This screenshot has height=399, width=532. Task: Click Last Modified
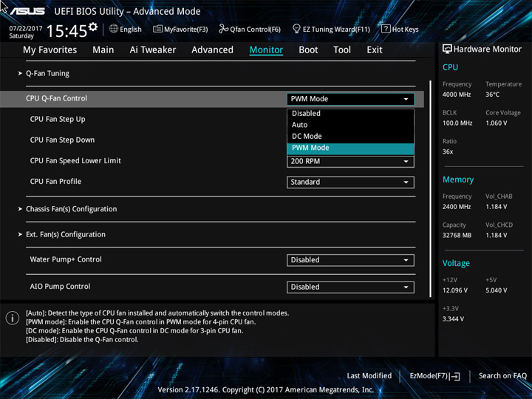[369, 376]
